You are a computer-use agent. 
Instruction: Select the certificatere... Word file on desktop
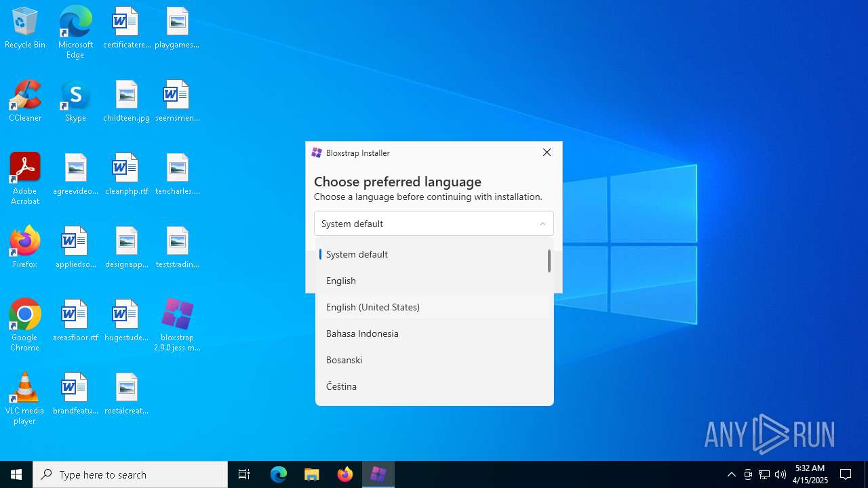point(126,28)
